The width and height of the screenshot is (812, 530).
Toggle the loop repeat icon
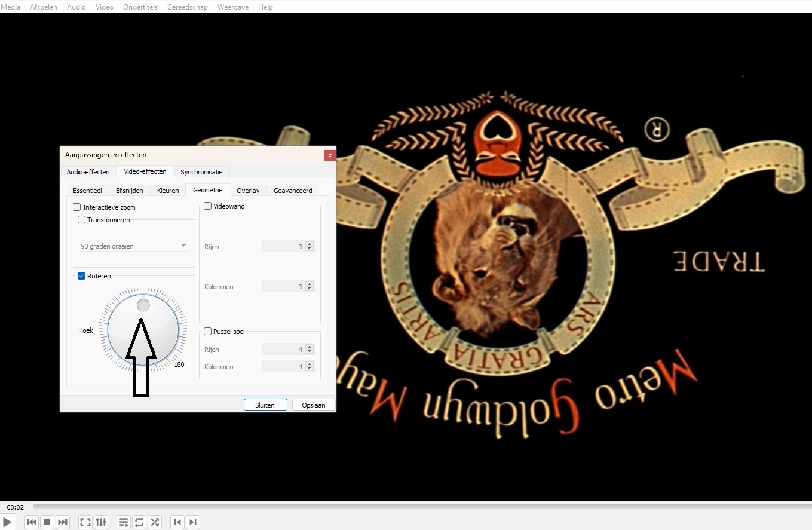139,522
